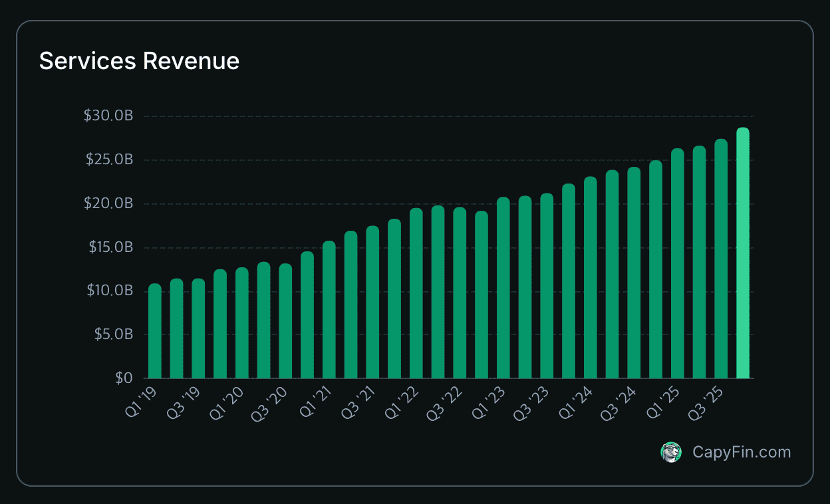Open the CapyFin.com link
The height and width of the screenshot is (504, 830).
click(x=742, y=452)
